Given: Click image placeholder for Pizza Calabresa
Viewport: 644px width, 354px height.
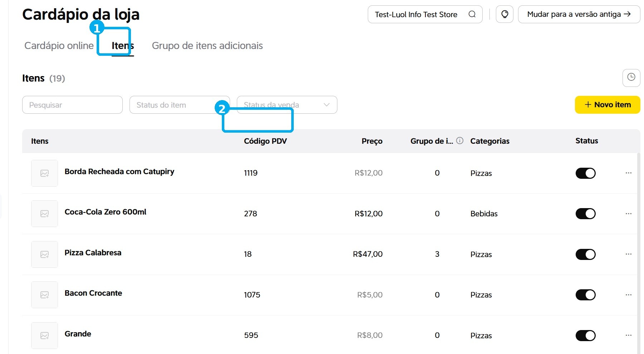Looking at the screenshot, I should [x=44, y=254].
